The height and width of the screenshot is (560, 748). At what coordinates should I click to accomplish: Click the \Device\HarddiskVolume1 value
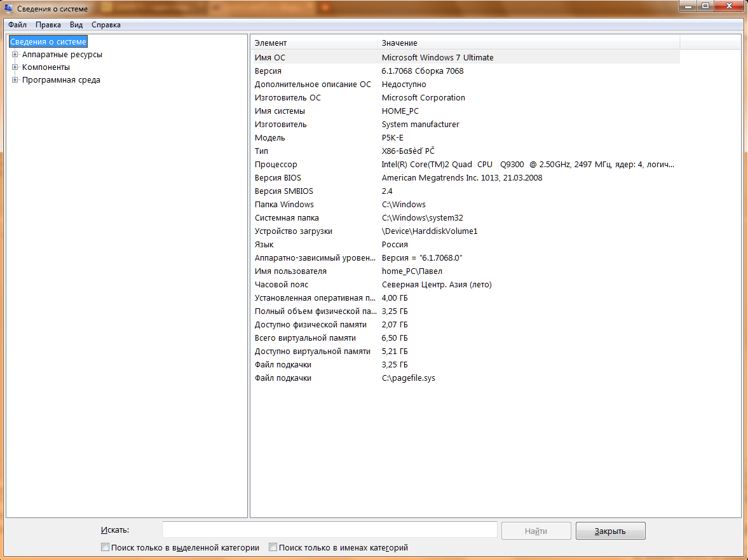tap(430, 231)
